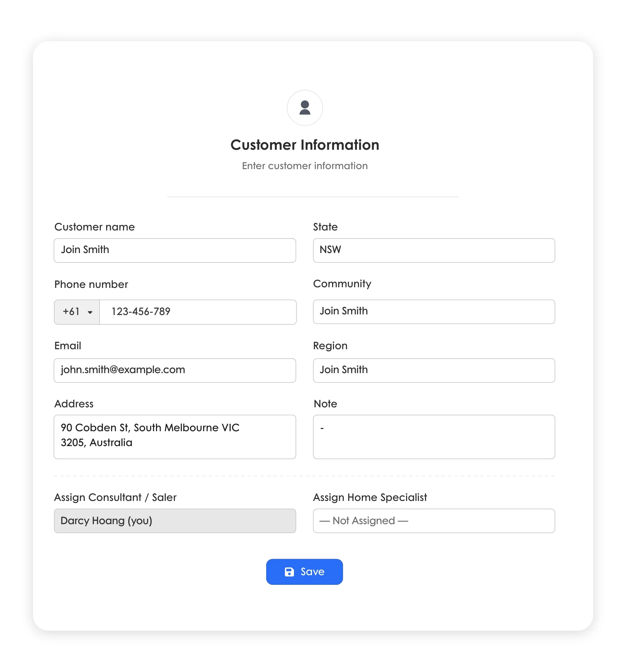Click the Assign Home Specialist label
626x672 pixels.
click(370, 497)
